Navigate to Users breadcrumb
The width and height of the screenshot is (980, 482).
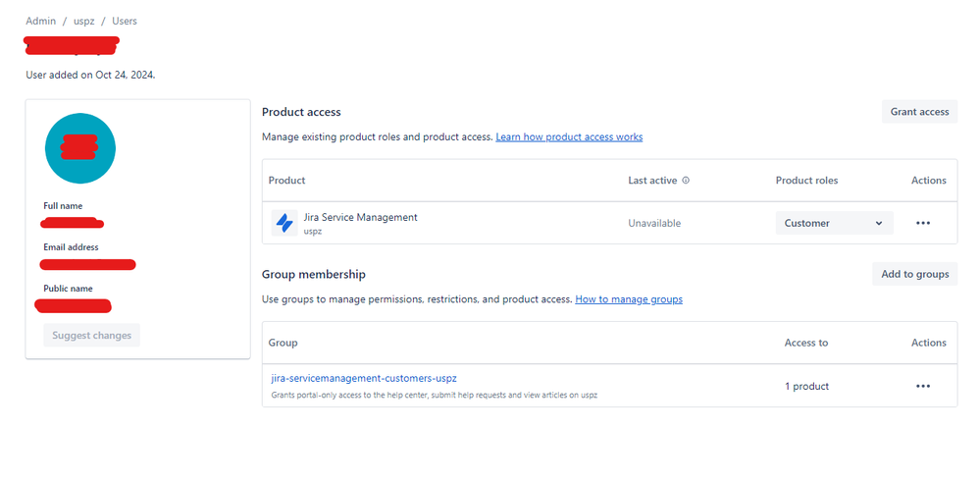pyautogui.click(x=125, y=21)
